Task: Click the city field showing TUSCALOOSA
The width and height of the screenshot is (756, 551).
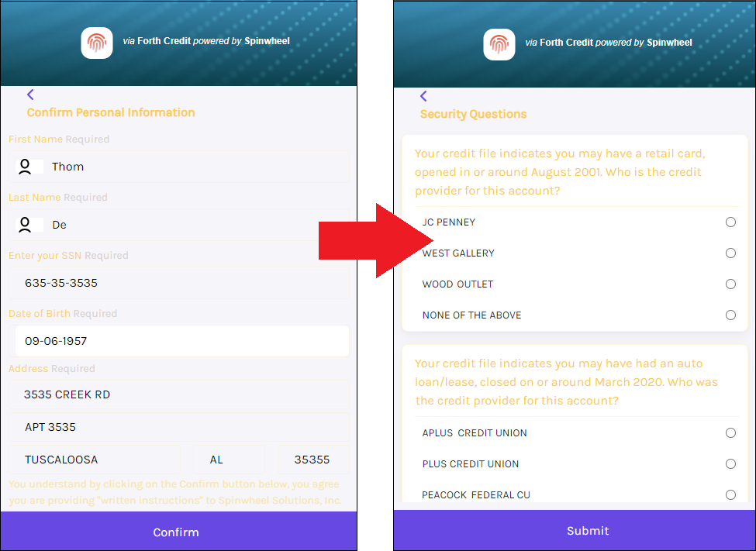Action: coord(95,459)
